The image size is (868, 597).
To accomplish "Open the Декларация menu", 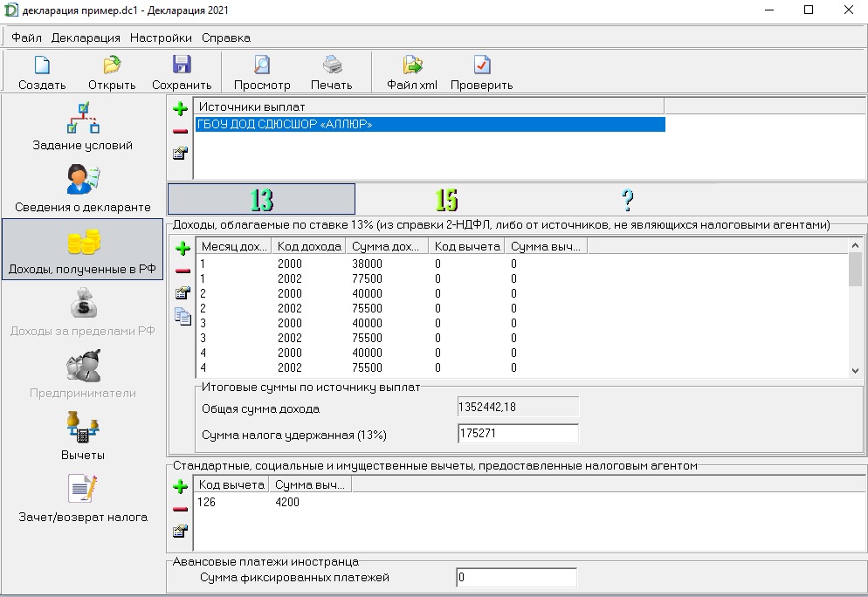I will click(86, 38).
